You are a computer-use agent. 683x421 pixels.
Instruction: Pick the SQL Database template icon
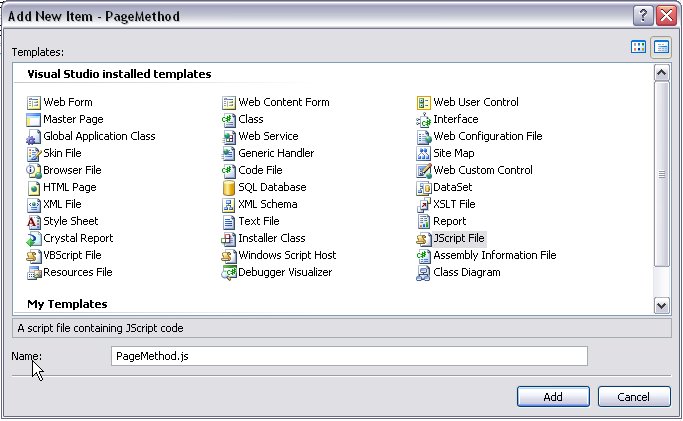[x=229, y=187]
